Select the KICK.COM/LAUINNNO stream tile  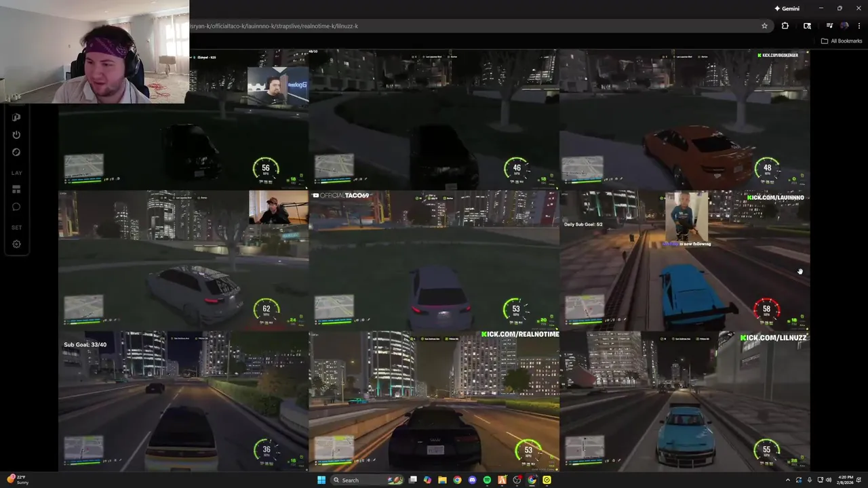[685, 261]
